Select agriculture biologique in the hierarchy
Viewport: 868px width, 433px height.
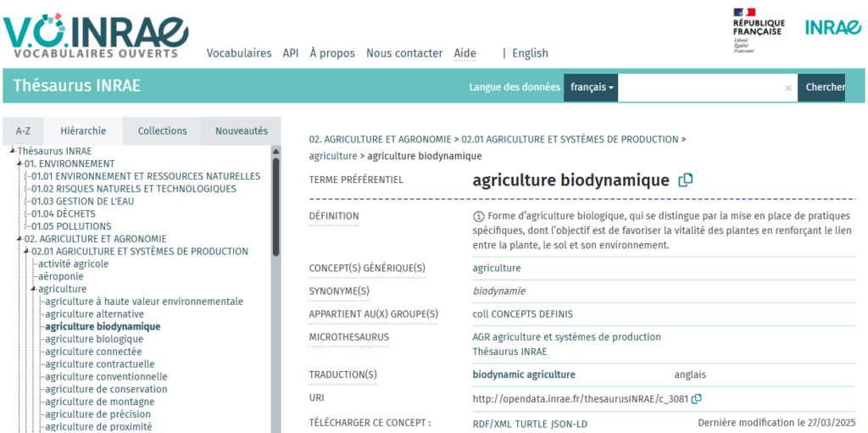tap(94, 339)
